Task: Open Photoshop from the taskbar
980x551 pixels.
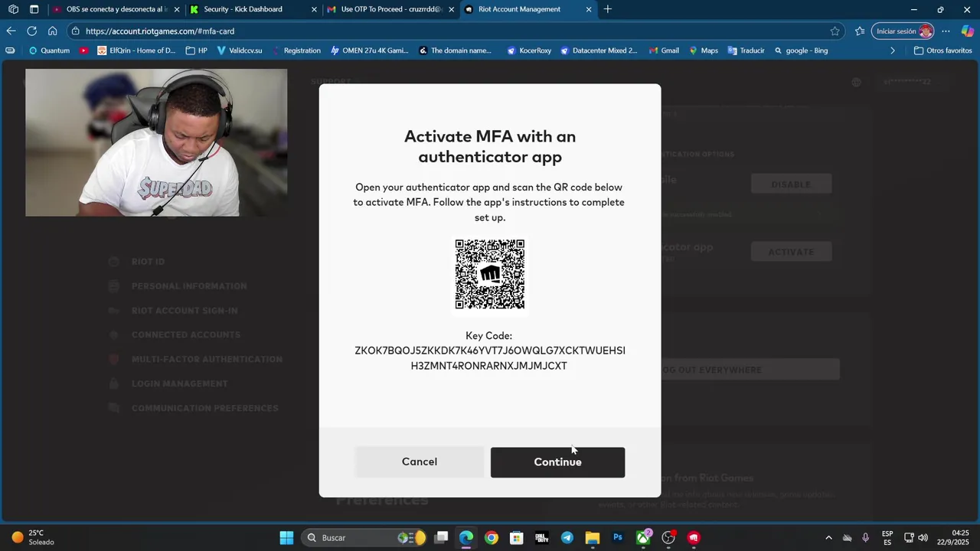Action: [618, 538]
